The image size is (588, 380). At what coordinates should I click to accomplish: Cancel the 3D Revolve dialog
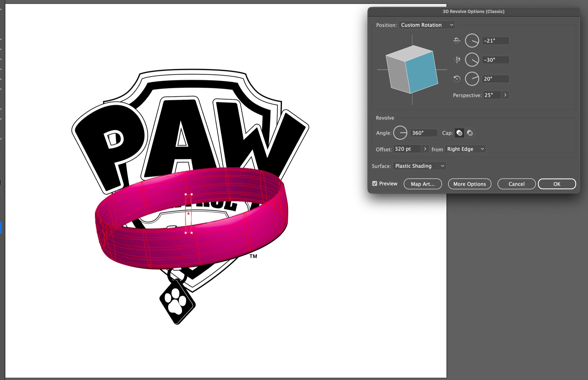tap(516, 184)
